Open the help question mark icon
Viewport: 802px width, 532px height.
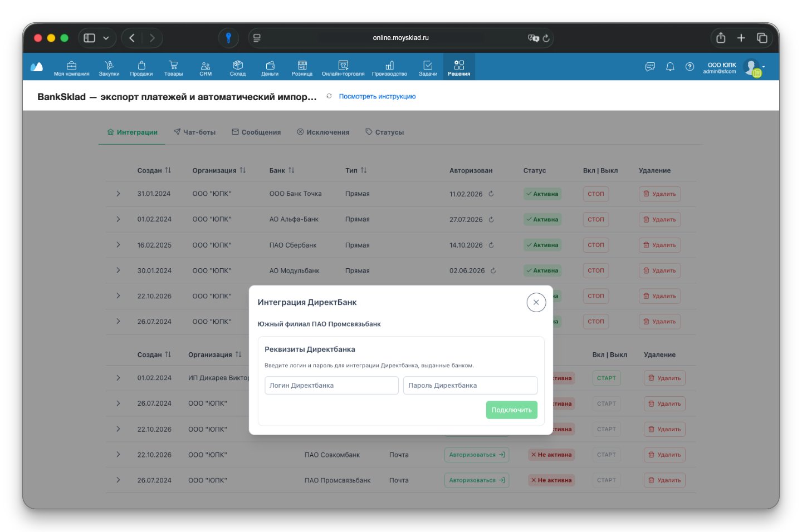[x=690, y=67]
